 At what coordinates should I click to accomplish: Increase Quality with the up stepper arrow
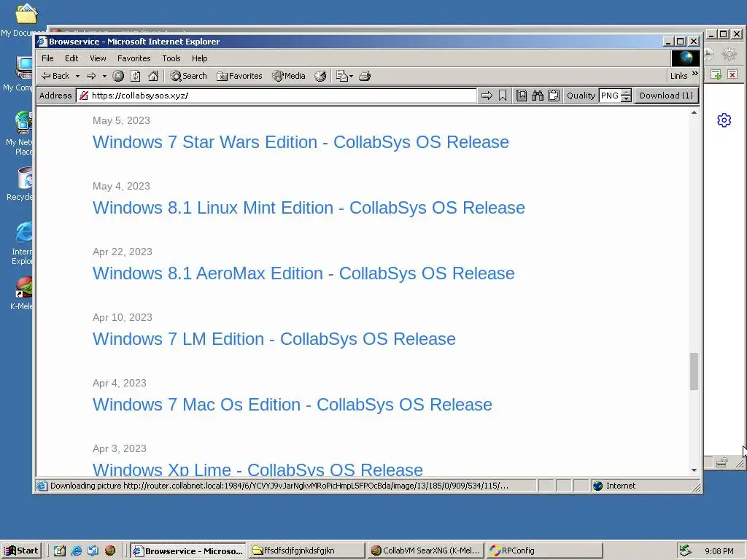point(627,93)
